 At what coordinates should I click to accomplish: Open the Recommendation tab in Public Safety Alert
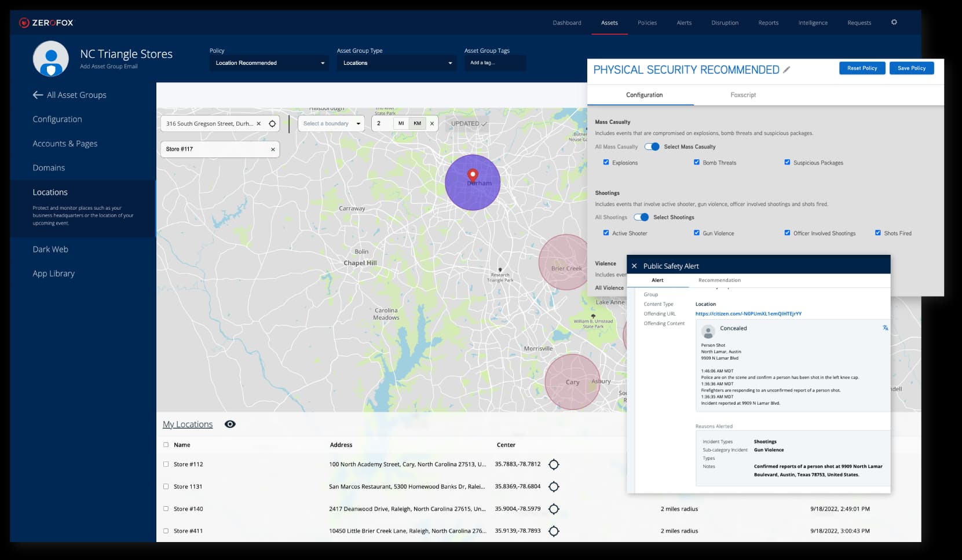[719, 280]
